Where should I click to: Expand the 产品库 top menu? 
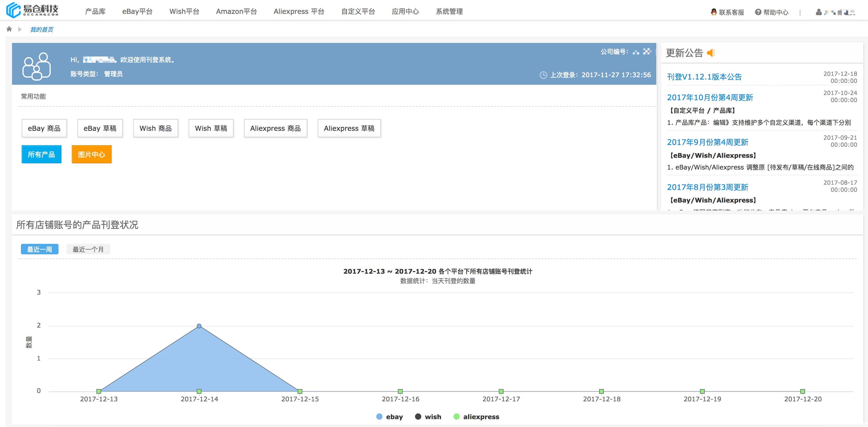95,12
